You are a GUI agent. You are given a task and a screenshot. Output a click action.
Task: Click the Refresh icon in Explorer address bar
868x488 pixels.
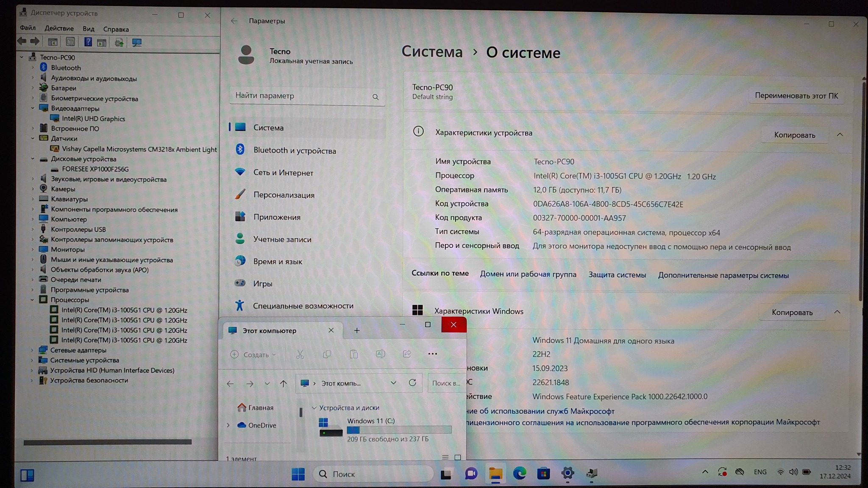point(412,383)
